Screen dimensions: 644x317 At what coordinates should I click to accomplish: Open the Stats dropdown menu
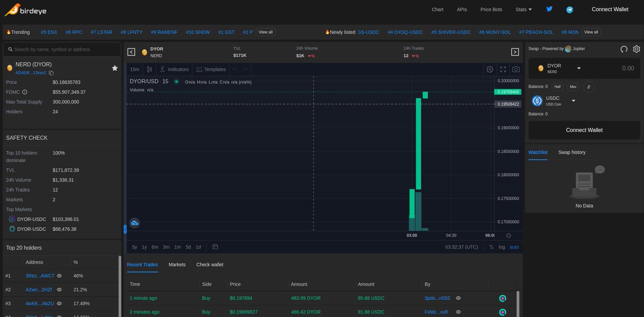(x=523, y=10)
